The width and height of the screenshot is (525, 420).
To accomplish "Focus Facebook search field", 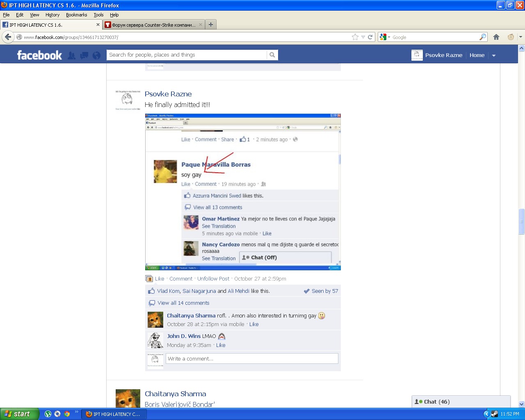I will pyautogui.click(x=187, y=55).
